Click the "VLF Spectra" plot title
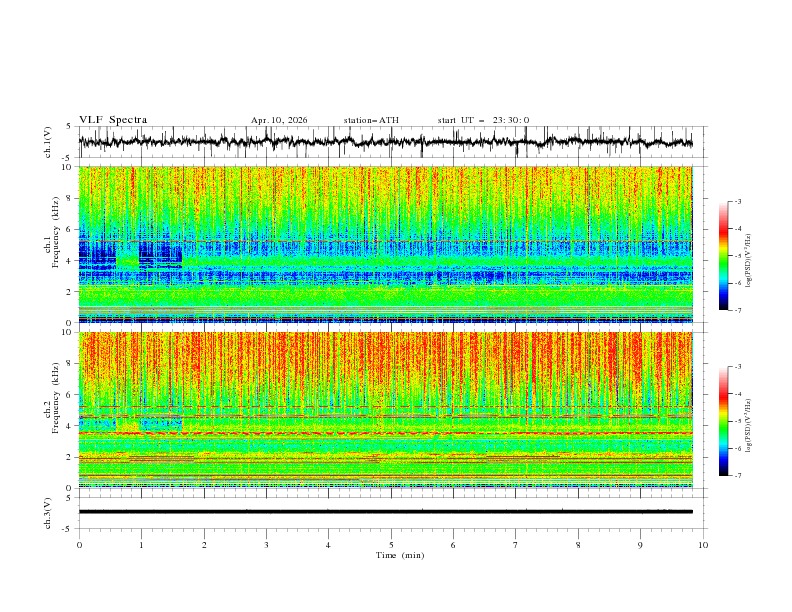 [x=113, y=120]
